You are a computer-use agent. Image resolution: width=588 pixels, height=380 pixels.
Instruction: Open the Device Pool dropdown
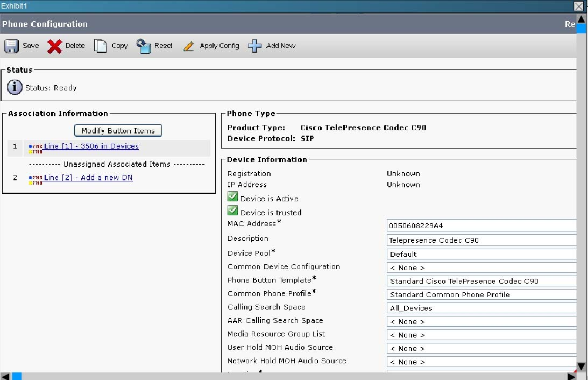point(481,254)
